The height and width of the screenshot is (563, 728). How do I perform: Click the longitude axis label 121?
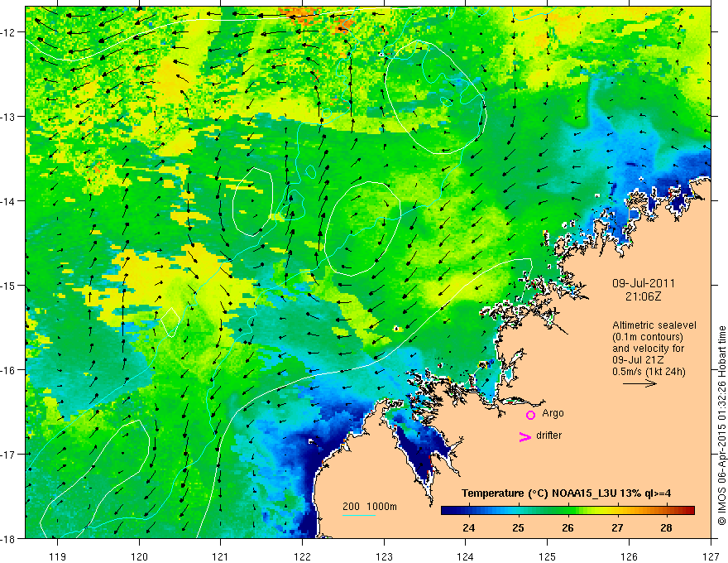(x=221, y=556)
